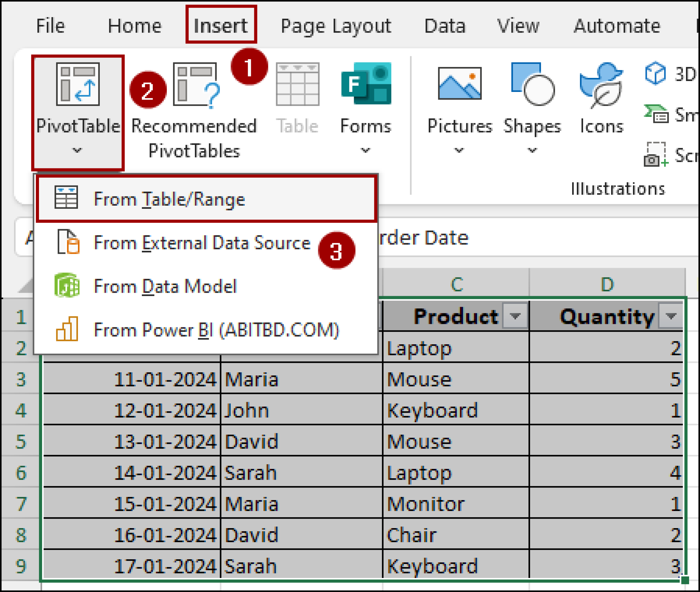Select the cell containing Keyboard in row 9
Screen dimensions: 700x592
tap(434, 565)
